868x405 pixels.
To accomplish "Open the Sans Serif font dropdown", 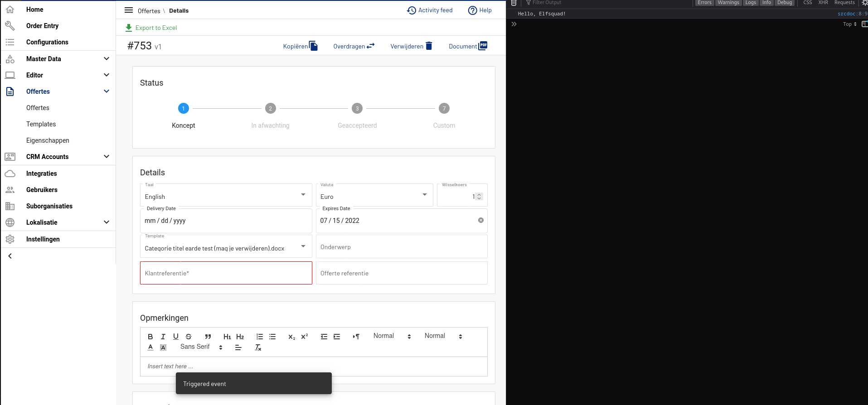I will coord(202,347).
